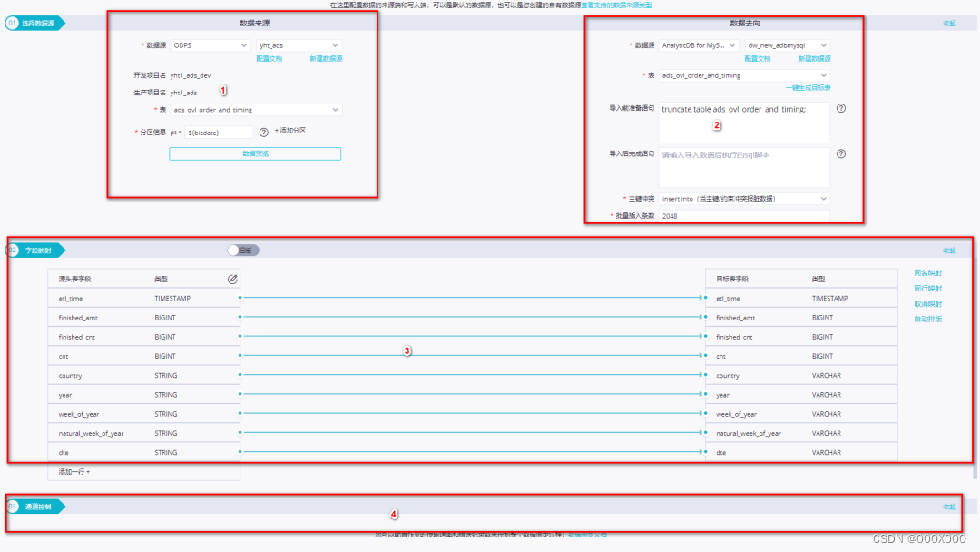Open the yht_ads datasource name dropdown

299,45
